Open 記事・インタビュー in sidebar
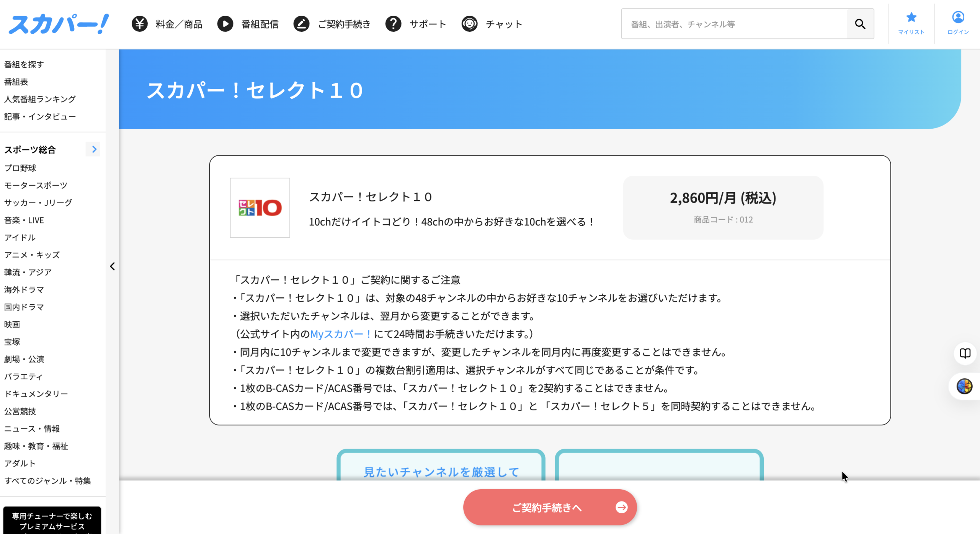The image size is (980, 534). 40,116
